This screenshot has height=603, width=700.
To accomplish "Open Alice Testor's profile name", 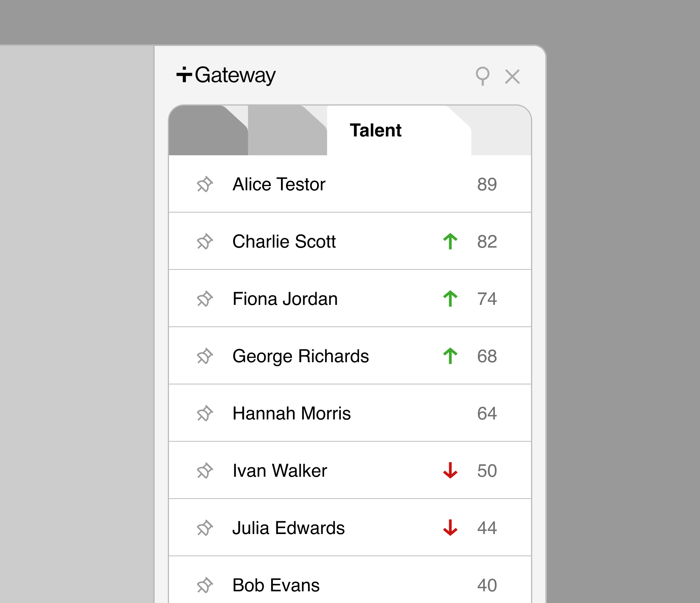I will [279, 184].
